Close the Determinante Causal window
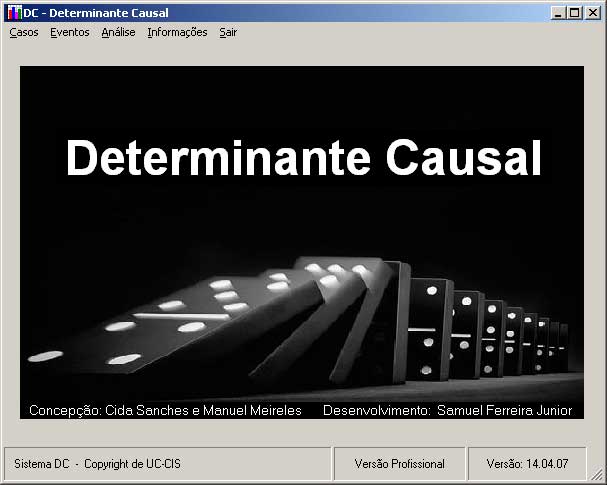 (591, 13)
